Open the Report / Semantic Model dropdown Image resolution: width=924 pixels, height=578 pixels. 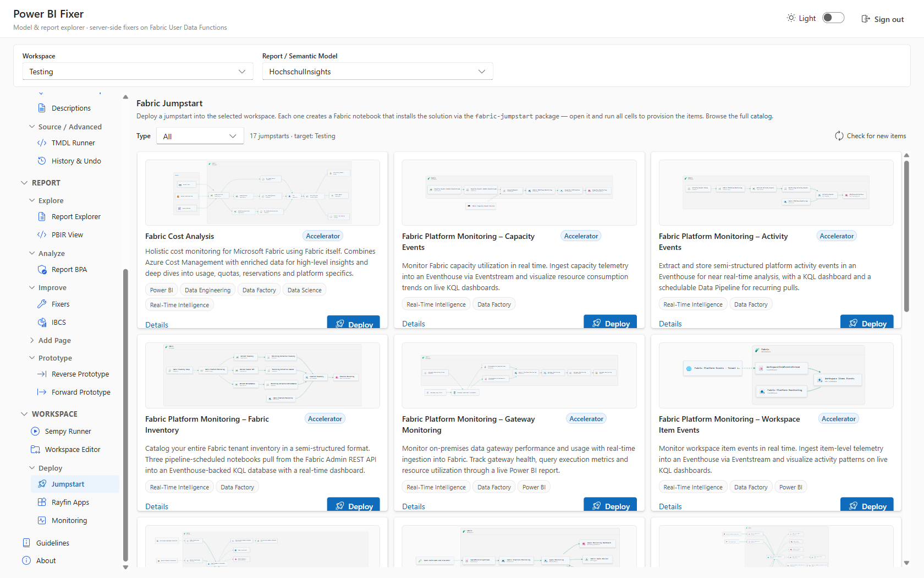coord(377,72)
